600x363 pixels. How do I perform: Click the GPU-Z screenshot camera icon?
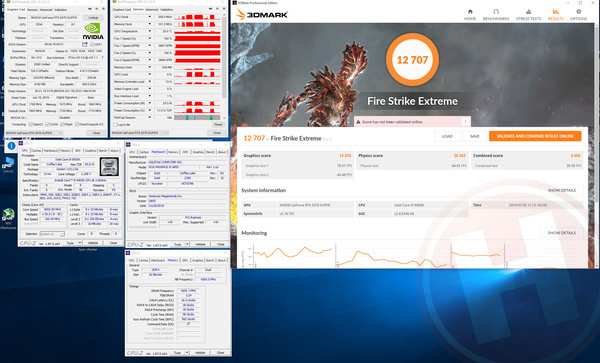[90, 9]
